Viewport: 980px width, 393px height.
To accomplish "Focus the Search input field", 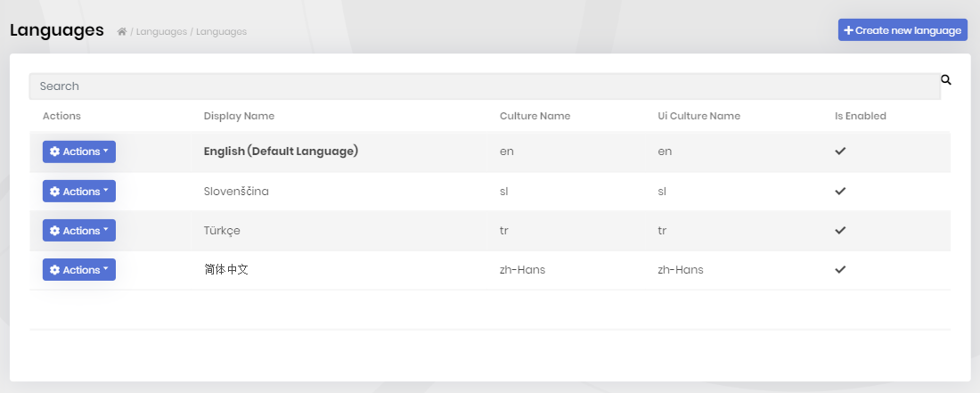I will coord(485,86).
